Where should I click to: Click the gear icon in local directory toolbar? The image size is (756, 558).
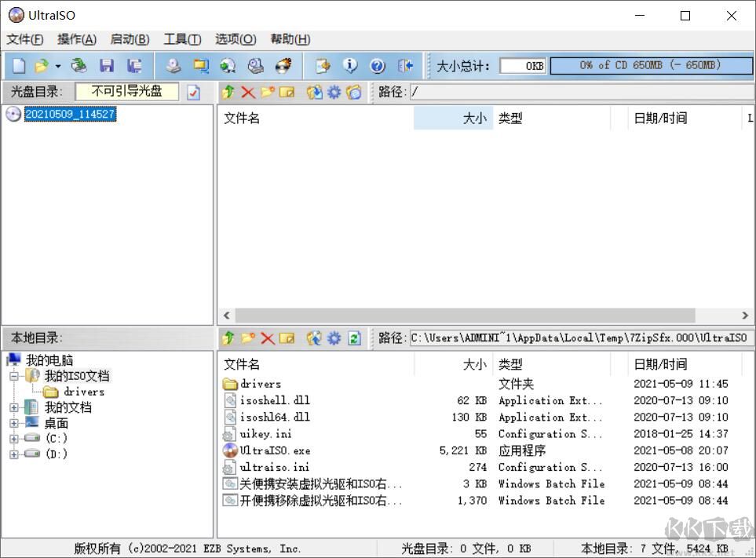click(334, 338)
